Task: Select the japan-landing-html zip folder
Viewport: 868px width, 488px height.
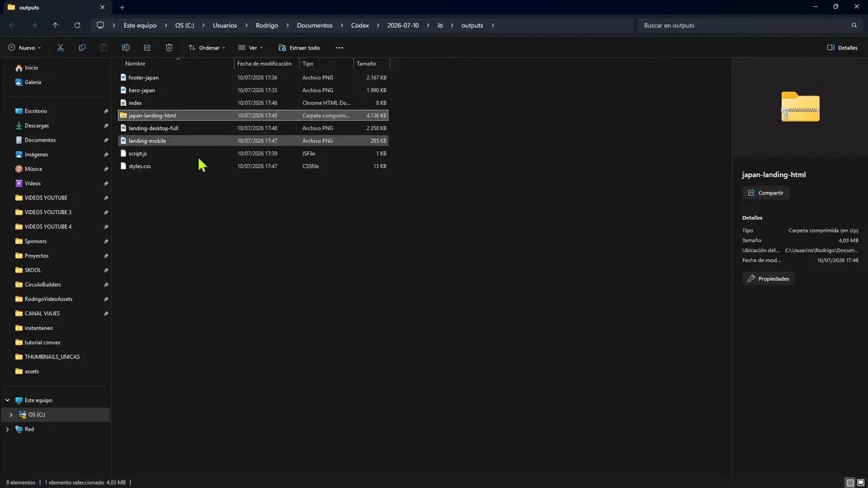Action: click(x=253, y=115)
